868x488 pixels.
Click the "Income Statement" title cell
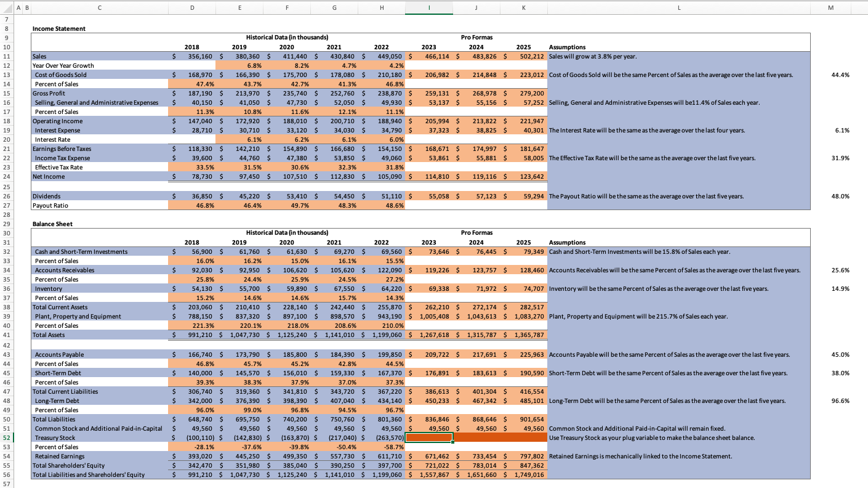click(x=59, y=28)
